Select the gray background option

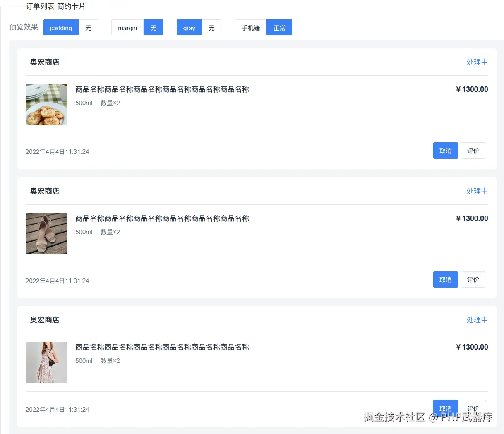pyautogui.click(x=189, y=28)
